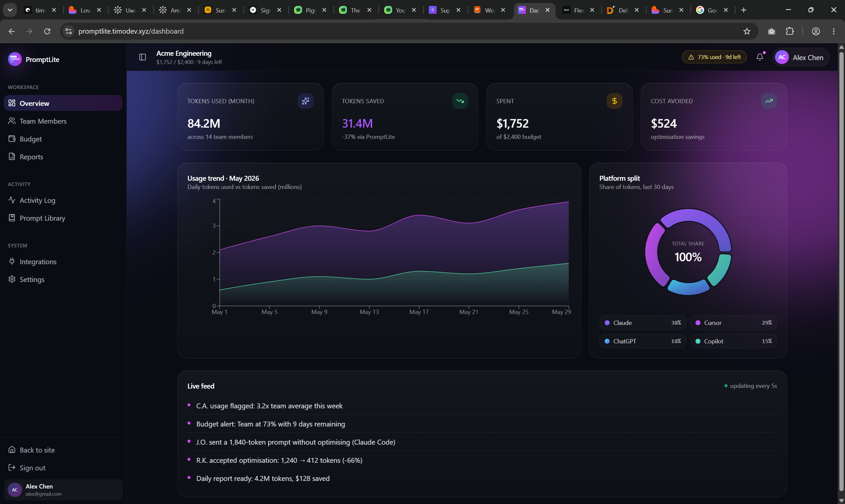Open Activity Log
Screen dimensions: 845x504
[x=63, y=200]
